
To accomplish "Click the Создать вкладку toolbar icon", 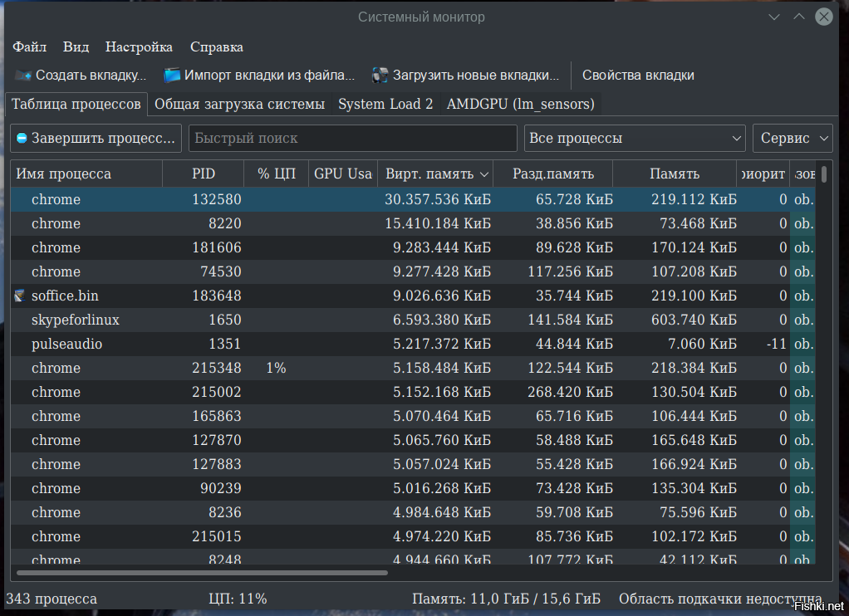I will click(x=23, y=76).
